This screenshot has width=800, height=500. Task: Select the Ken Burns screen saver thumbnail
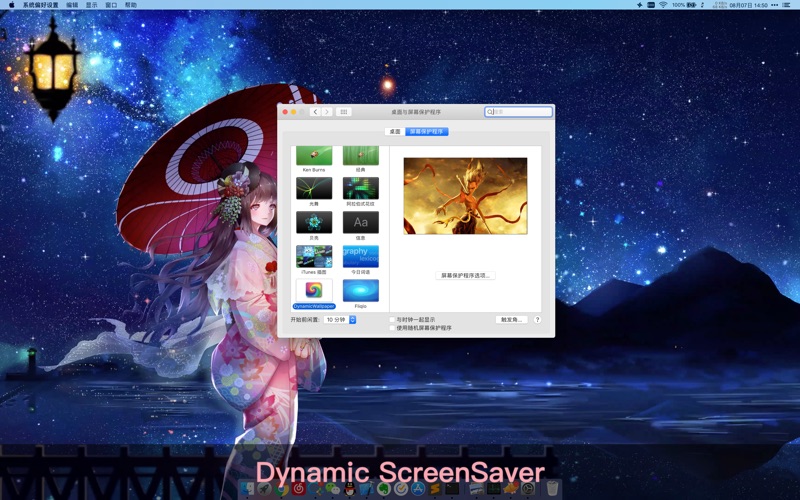(x=314, y=156)
